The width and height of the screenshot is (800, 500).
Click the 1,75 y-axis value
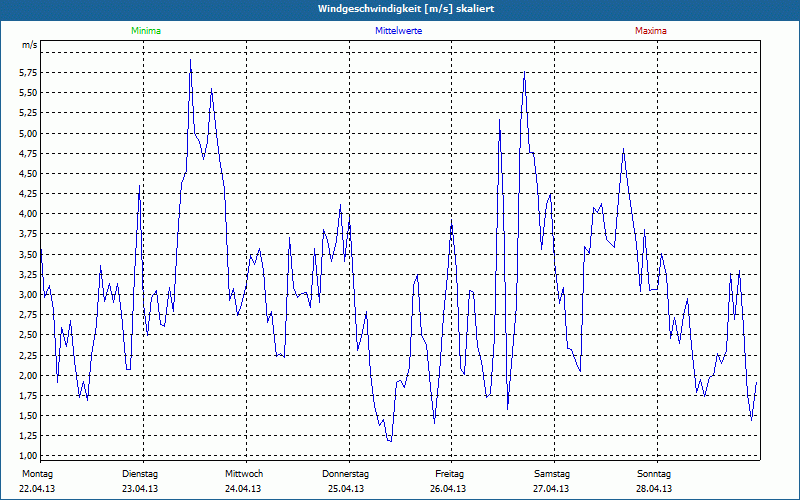(x=28, y=396)
